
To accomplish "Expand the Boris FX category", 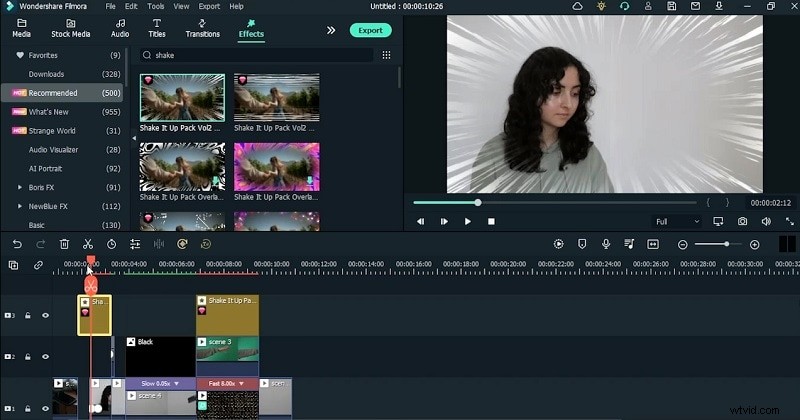I will click(20, 187).
